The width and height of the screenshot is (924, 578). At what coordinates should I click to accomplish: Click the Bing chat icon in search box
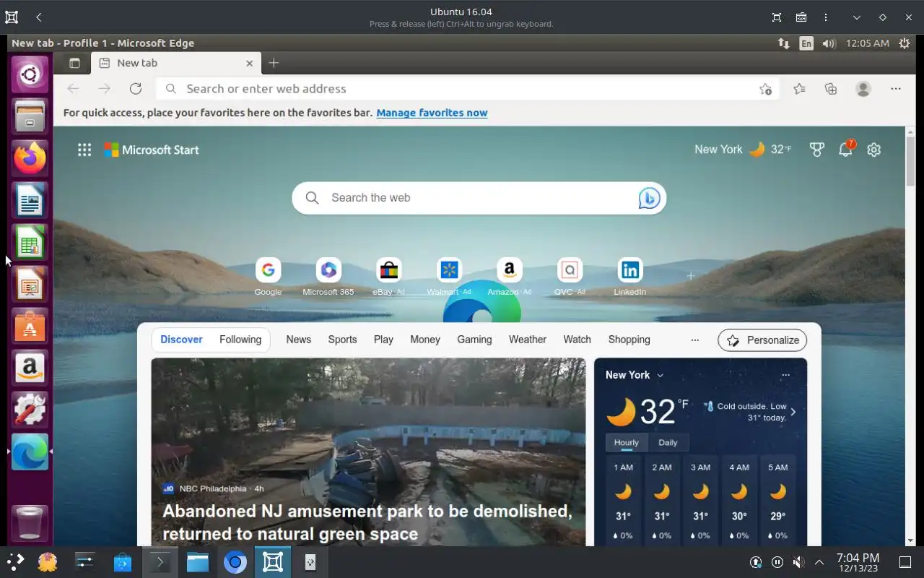point(649,198)
